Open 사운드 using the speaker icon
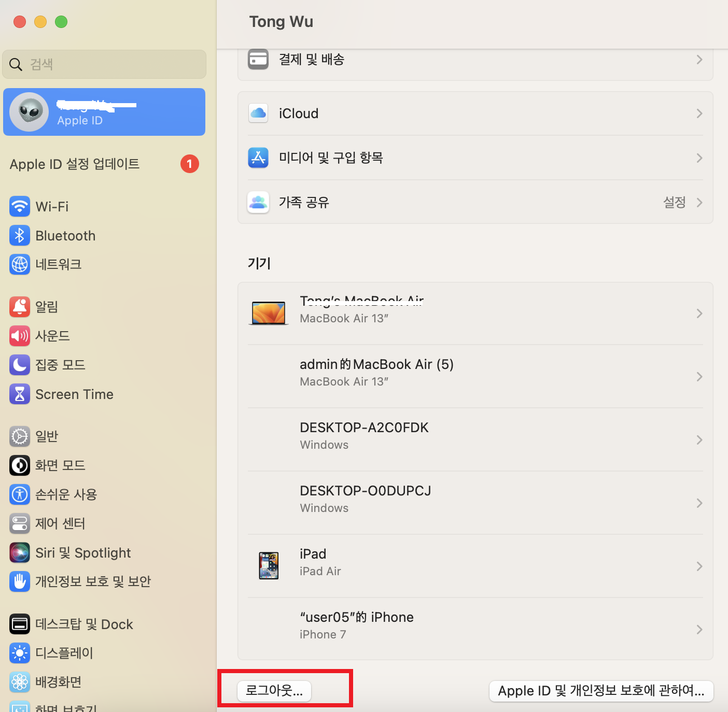The image size is (728, 712). tap(19, 336)
